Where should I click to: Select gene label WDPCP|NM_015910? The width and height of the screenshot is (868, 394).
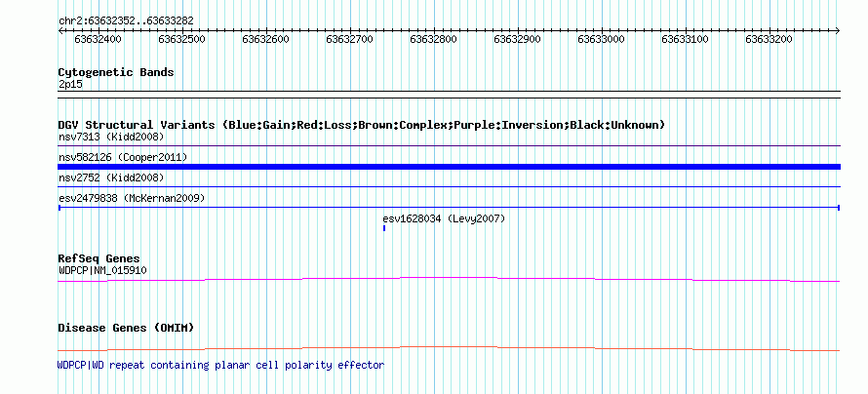click(102, 270)
